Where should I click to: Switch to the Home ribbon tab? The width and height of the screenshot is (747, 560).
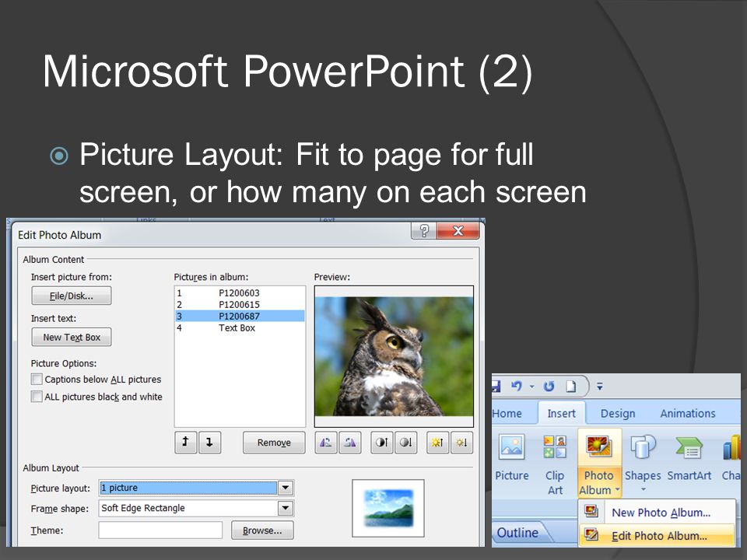pos(507,413)
